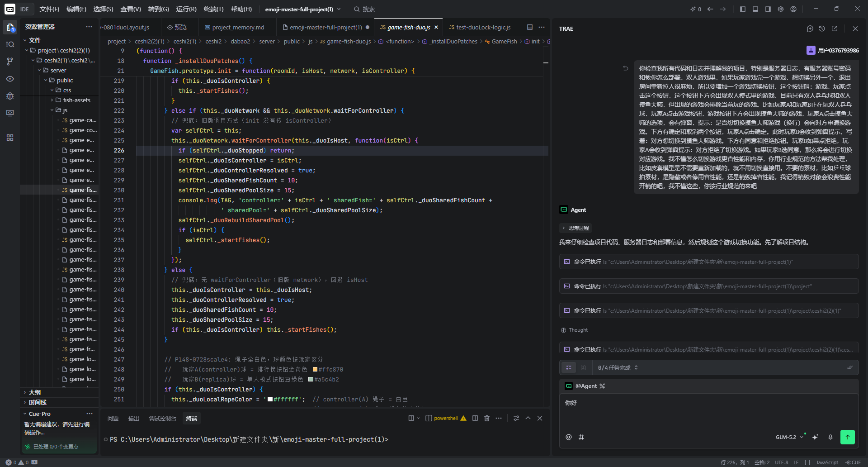Undo the user message with revert arrow

coord(626,68)
